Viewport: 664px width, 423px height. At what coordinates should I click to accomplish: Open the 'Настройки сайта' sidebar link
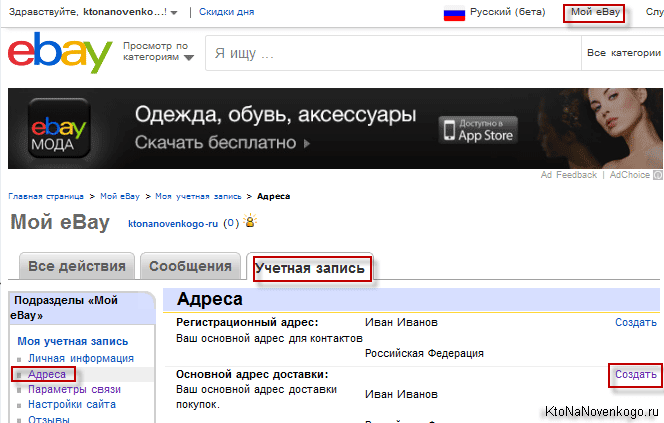pyautogui.click(x=72, y=404)
